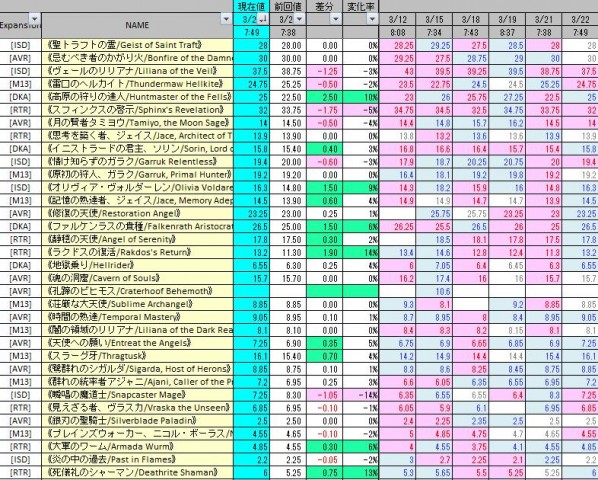
Task: Open the filter dropdown under 前回値
Action: click(299, 19)
